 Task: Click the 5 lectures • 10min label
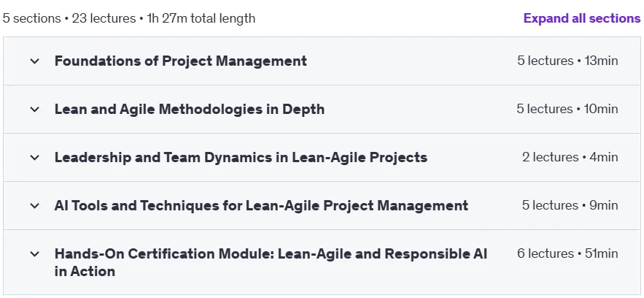coord(567,109)
